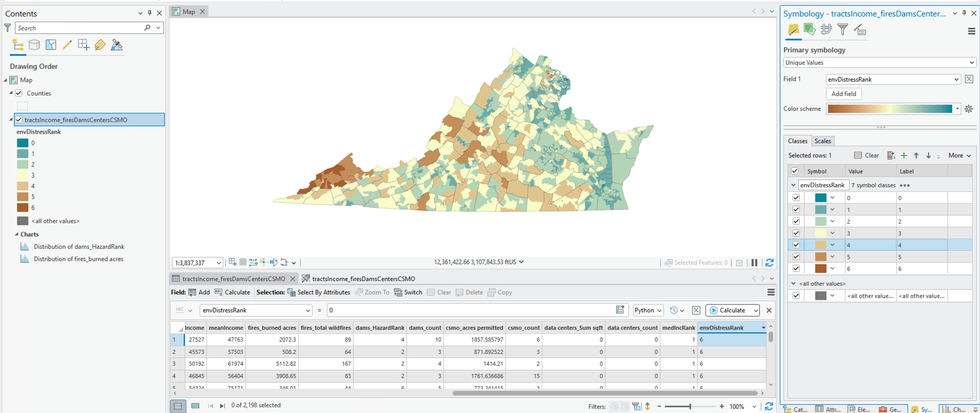Collapse the Charts group in Contents
Screen dimensions: 980x413
click(16, 234)
